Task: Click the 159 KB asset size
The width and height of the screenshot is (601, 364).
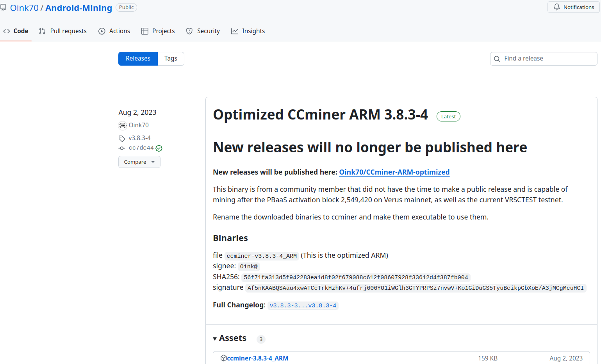Action: (488, 358)
